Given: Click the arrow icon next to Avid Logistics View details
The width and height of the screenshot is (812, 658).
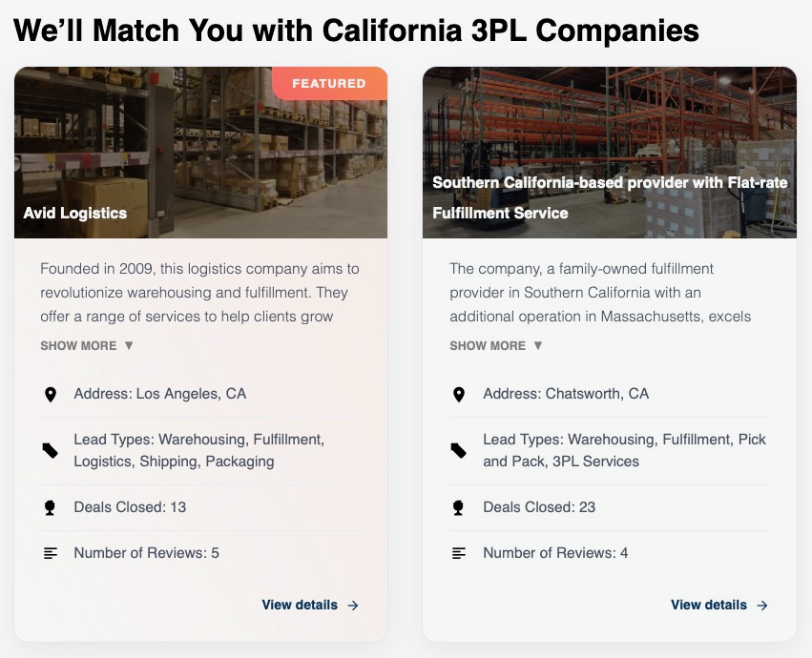Looking at the screenshot, I should click(x=353, y=605).
